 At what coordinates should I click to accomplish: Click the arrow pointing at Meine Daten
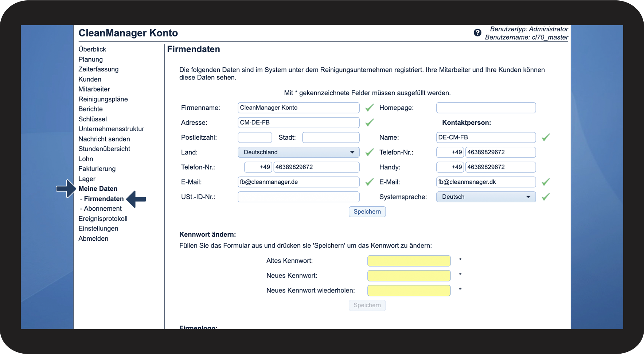pos(66,188)
